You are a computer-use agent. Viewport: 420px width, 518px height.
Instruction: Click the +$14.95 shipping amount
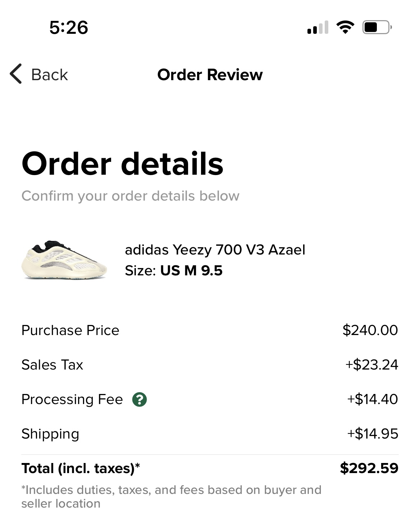click(372, 434)
